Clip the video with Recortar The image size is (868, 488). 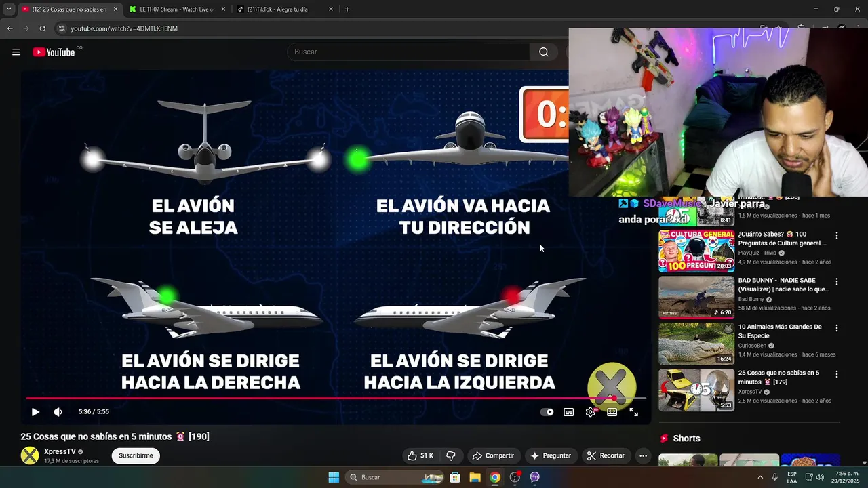tap(606, 455)
